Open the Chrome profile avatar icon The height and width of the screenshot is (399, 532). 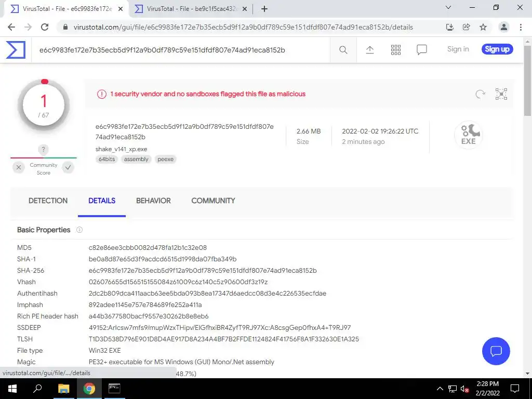point(504,27)
